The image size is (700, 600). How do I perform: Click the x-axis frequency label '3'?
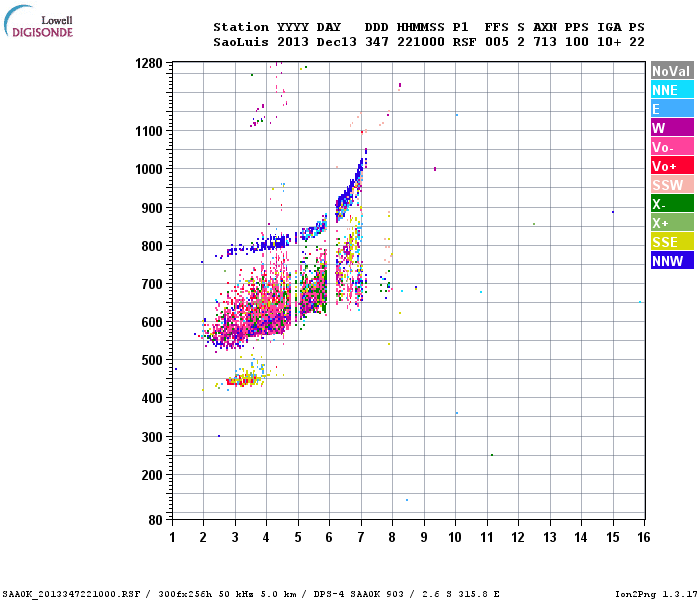(x=235, y=537)
